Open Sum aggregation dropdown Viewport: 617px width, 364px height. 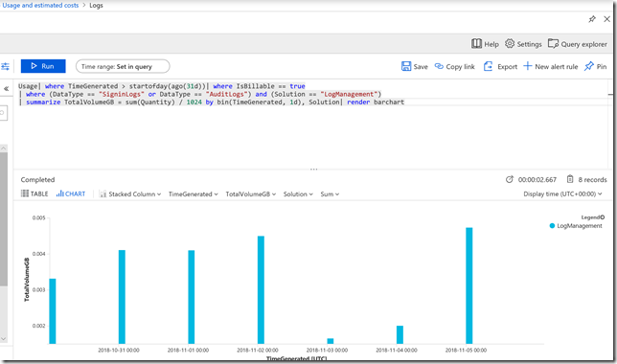[330, 194]
